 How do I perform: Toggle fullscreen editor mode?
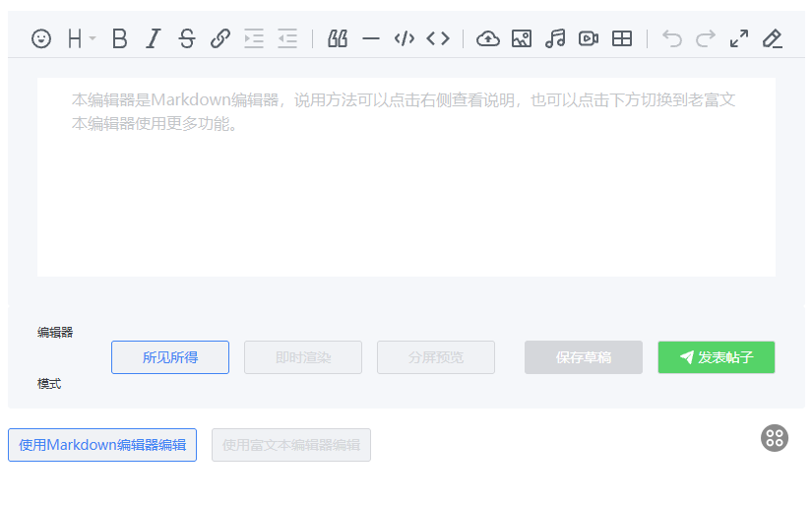(739, 38)
